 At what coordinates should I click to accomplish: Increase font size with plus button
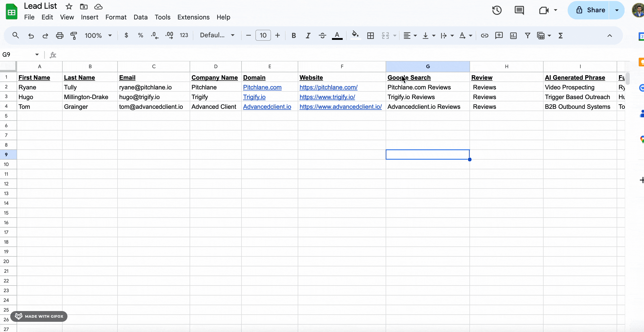click(x=278, y=35)
